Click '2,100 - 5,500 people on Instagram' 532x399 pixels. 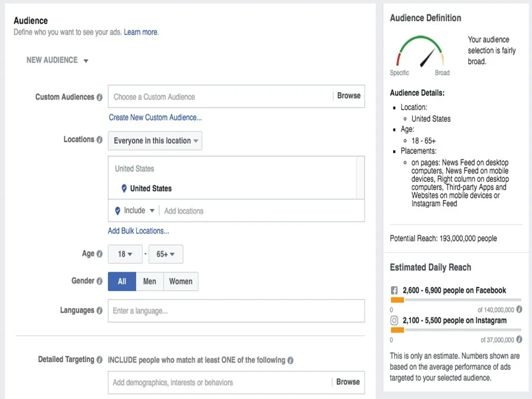tap(455, 321)
